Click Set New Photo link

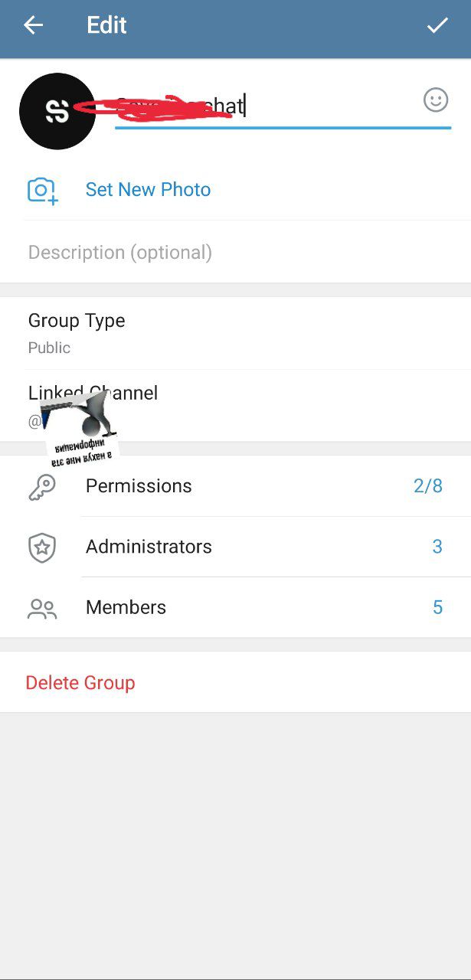(148, 190)
